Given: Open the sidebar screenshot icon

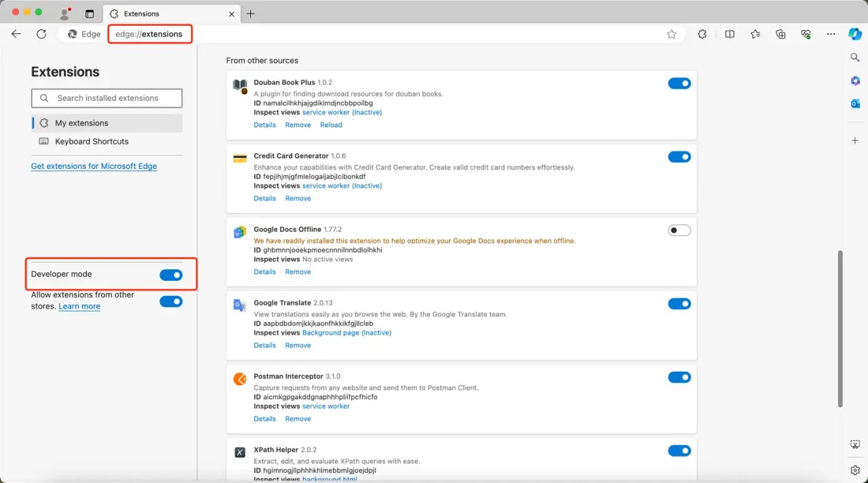Looking at the screenshot, I should click(x=855, y=444).
